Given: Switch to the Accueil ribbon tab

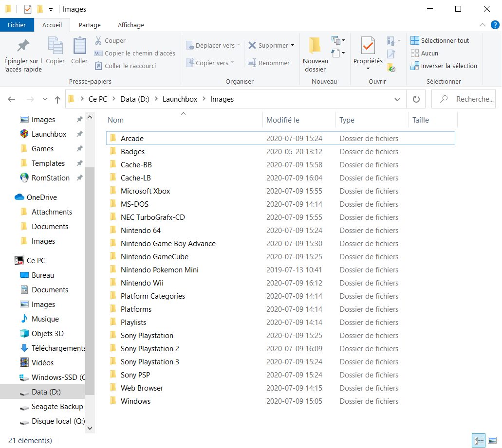Looking at the screenshot, I should [x=52, y=25].
